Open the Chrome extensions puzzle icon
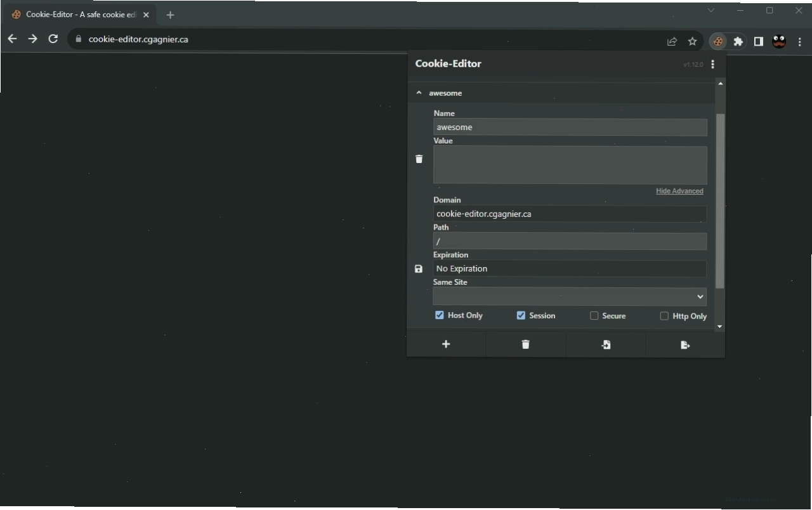The width and height of the screenshot is (812, 510). [738, 41]
